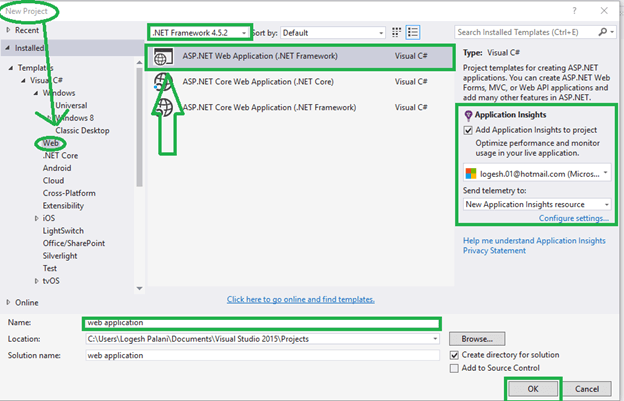Select the Cross-Platform category
The width and height of the screenshot is (624, 401).
click(x=69, y=193)
